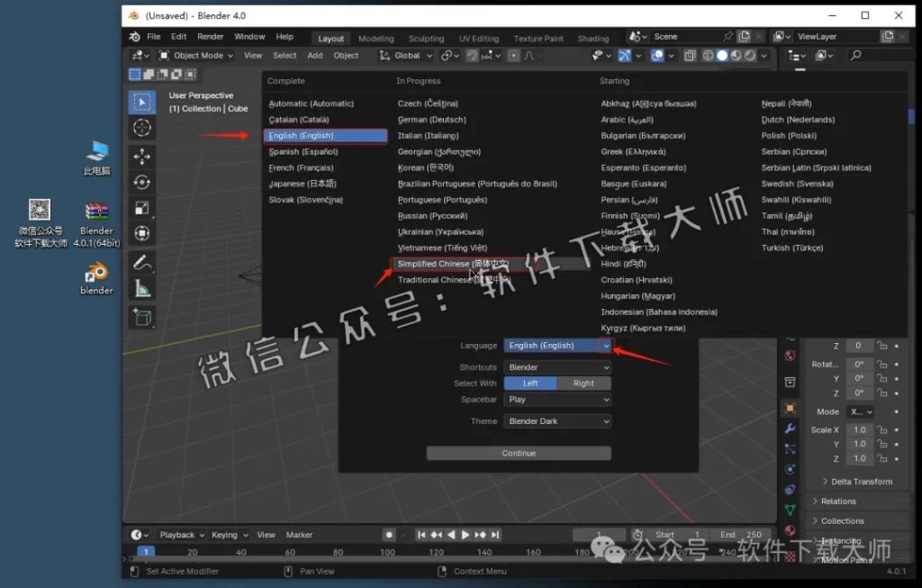Viewport: 922px width, 588px height.
Task: Click the Continue button on the splash screen
Action: (x=519, y=453)
